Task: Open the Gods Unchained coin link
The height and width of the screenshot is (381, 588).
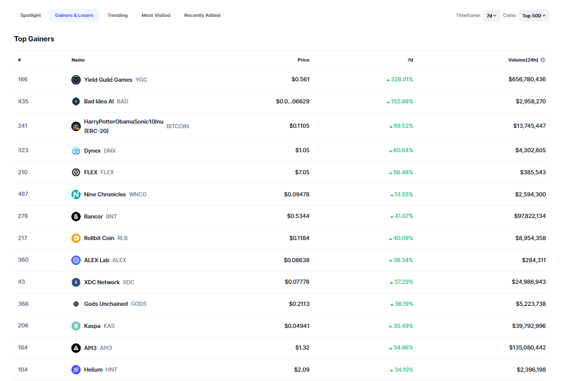Action: [106, 304]
